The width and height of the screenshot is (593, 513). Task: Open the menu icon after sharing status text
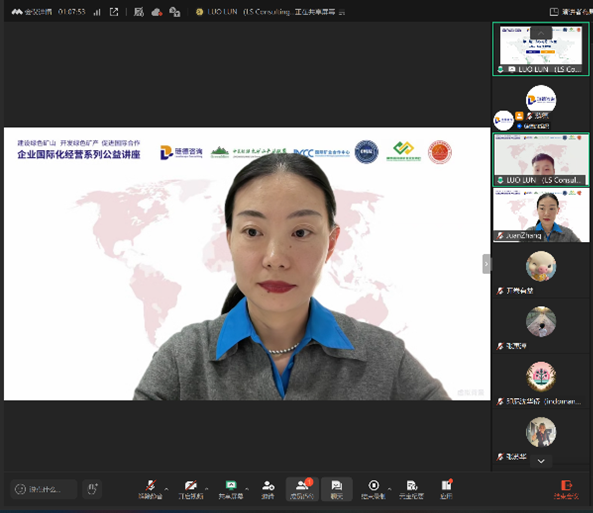click(x=342, y=12)
